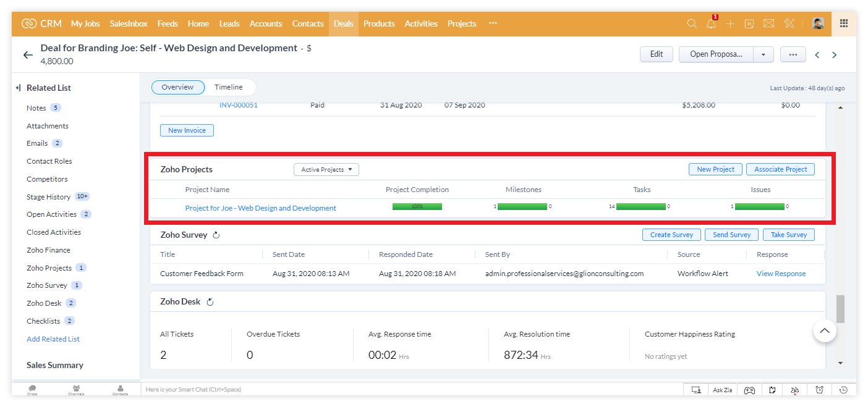
Task: Open the Contacts module tab
Action: click(x=308, y=23)
